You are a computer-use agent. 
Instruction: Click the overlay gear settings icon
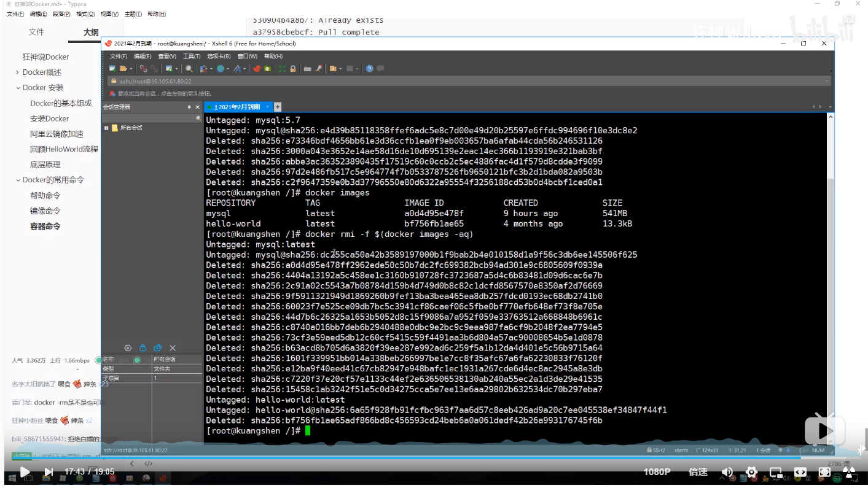point(128,347)
